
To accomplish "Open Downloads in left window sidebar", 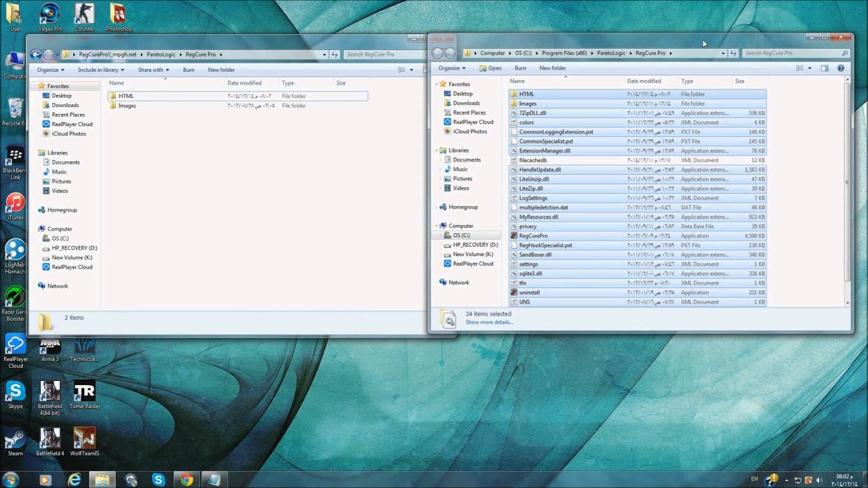I will pyautogui.click(x=65, y=105).
